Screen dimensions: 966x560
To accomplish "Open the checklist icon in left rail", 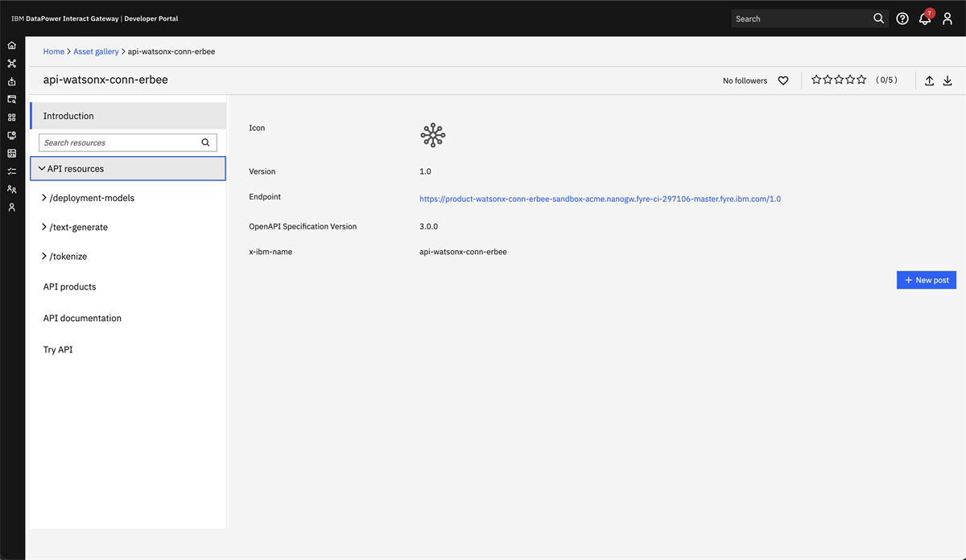I will (11, 171).
